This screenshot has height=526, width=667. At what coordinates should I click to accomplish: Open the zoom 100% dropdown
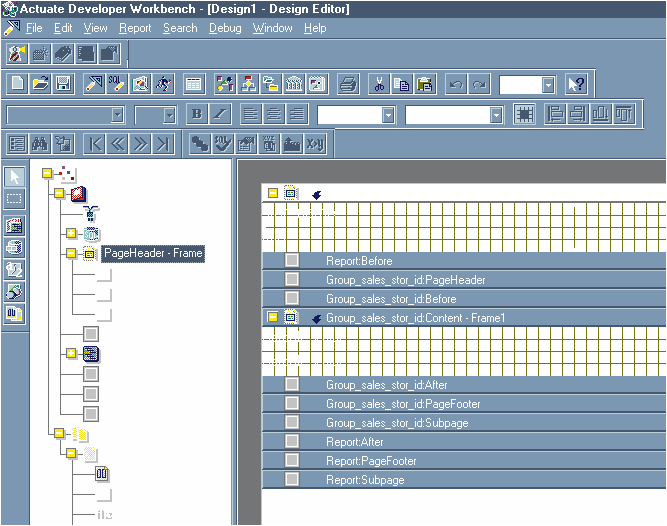(548, 86)
